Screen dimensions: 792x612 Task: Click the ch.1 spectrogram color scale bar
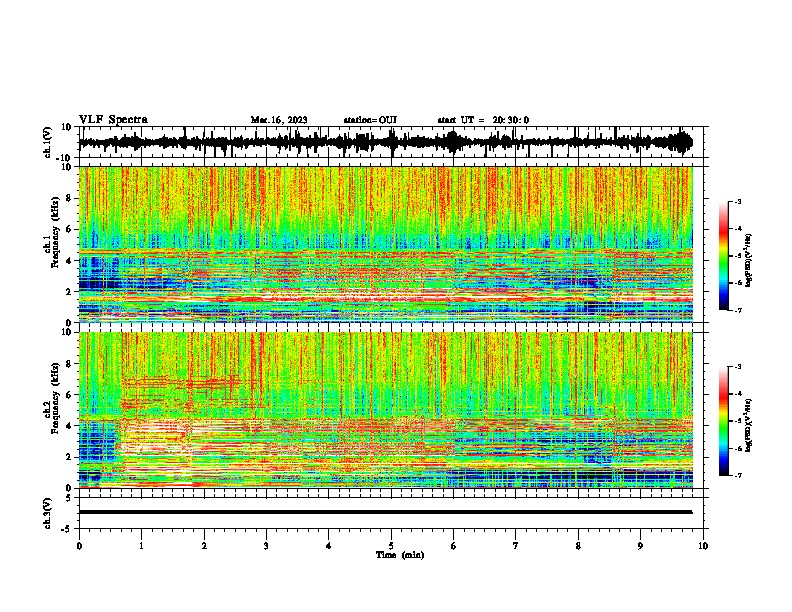point(724,256)
